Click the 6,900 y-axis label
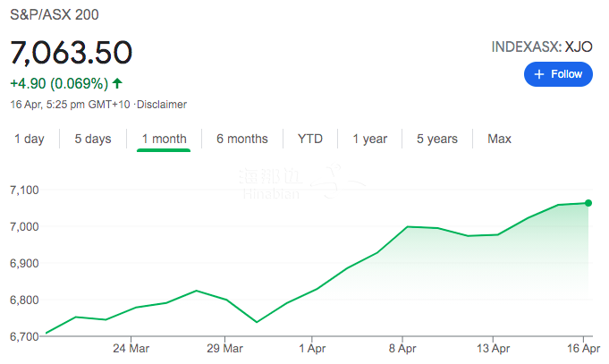Viewport: 609px width, 364px height. pyautogui.click(x=24, y=263)
